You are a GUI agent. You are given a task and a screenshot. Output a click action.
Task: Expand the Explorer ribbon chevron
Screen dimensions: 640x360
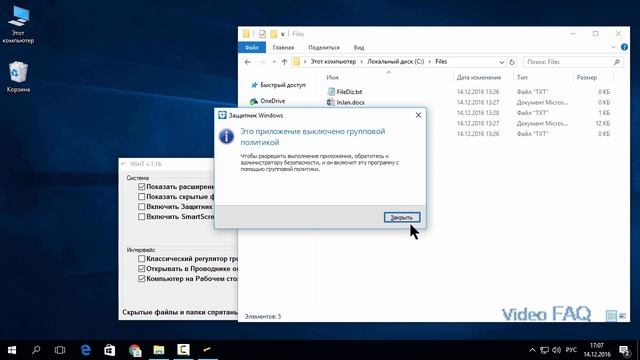pyautogui.click(x=613, y=47)
